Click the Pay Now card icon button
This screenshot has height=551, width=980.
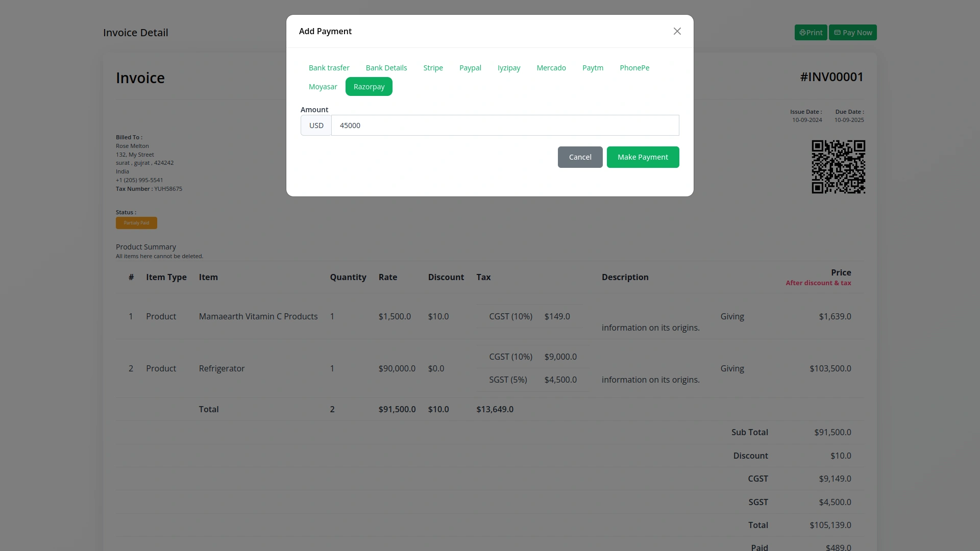point(852,33)
